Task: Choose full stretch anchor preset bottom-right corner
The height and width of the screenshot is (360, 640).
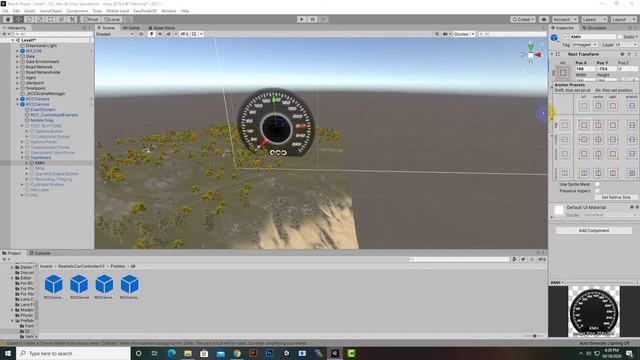Action: 632,173
